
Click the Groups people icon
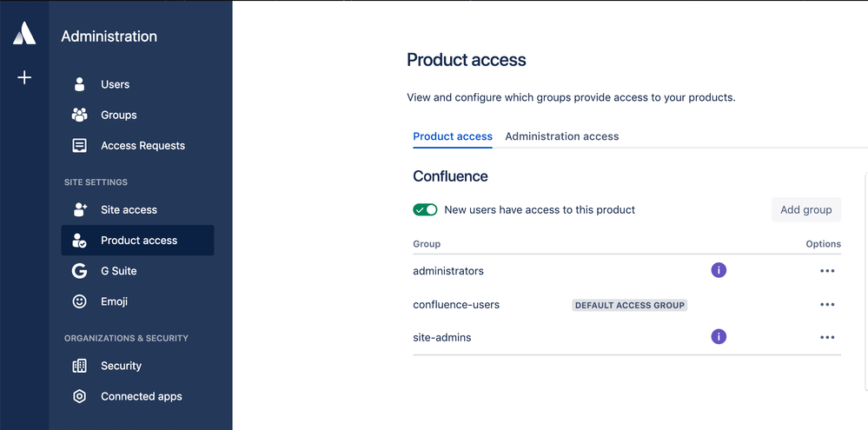pos(80,115)
